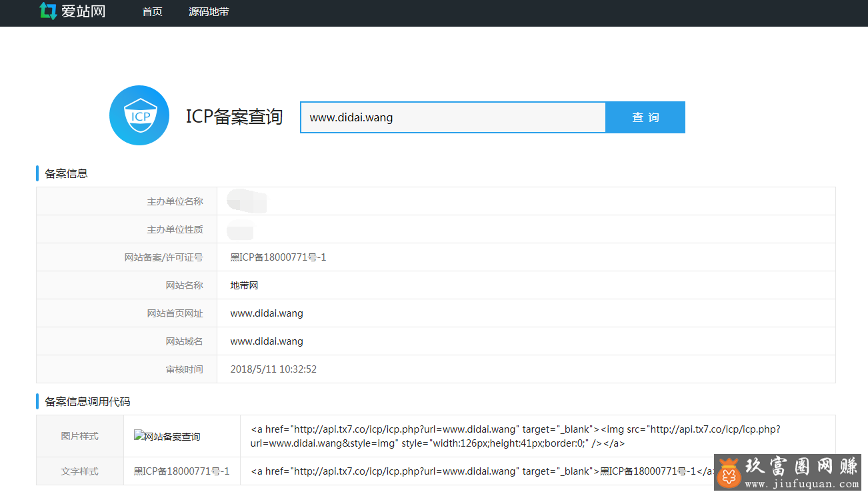
Task: Select the www.didai.wang value in 网站域名 row
Action: 267,341
